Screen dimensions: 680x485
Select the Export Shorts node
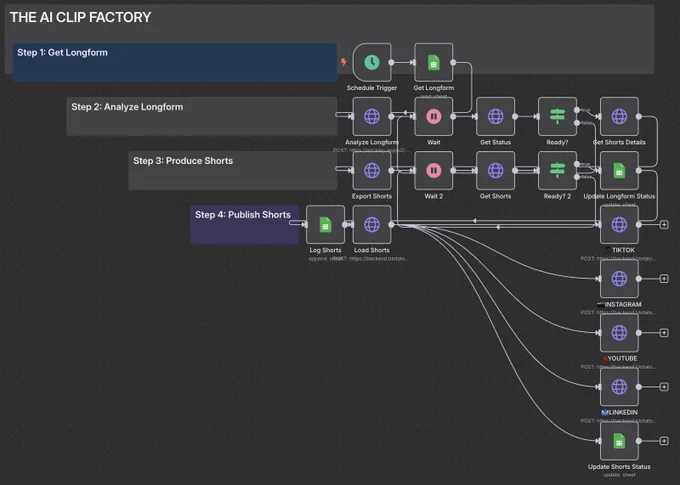coord(372,170)
